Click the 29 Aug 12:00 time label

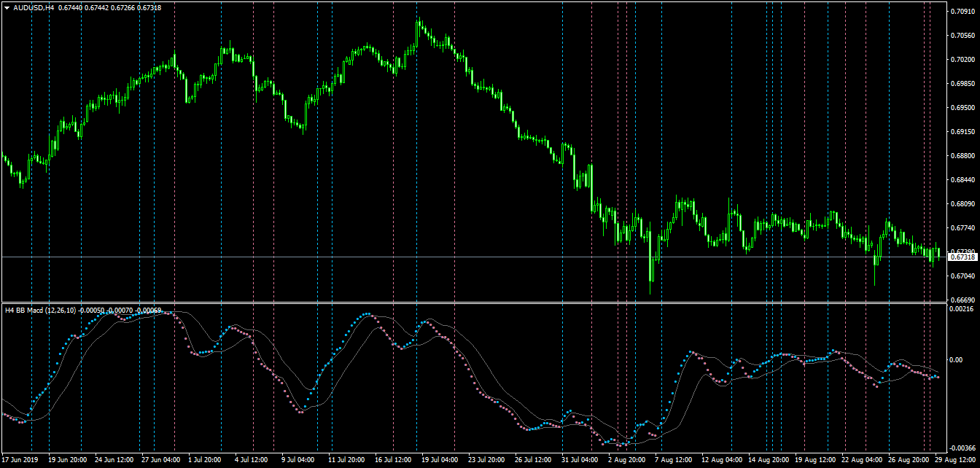(956, 461)
